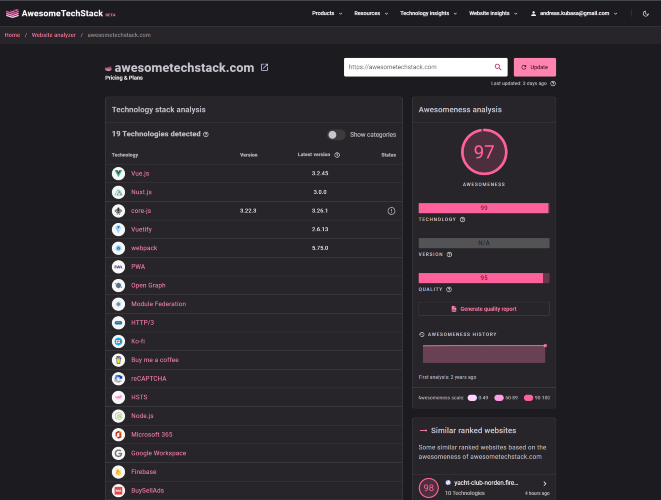
Task: Expand the Website insights menu
Action: 493,13
